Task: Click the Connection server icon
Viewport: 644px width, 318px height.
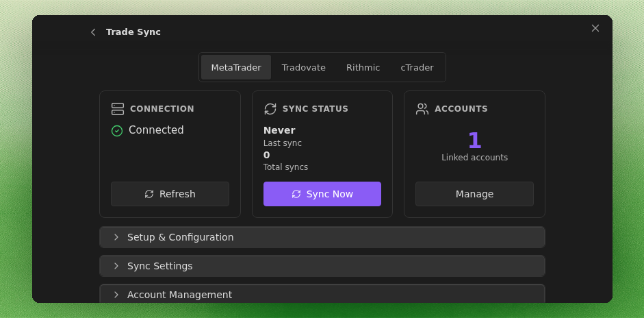Action: pyautogui.click(x=118, y=109)
